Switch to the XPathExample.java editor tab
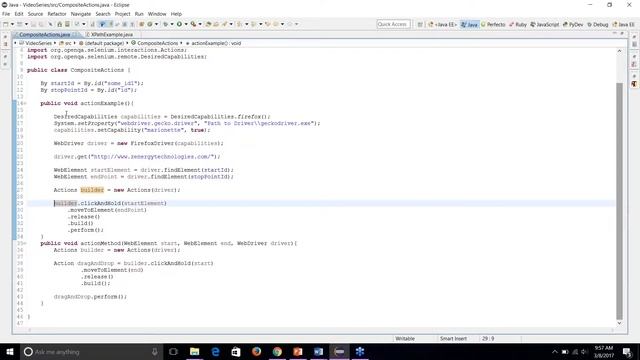Viewport: 640px width, 360px height. (x=112, y=35)
